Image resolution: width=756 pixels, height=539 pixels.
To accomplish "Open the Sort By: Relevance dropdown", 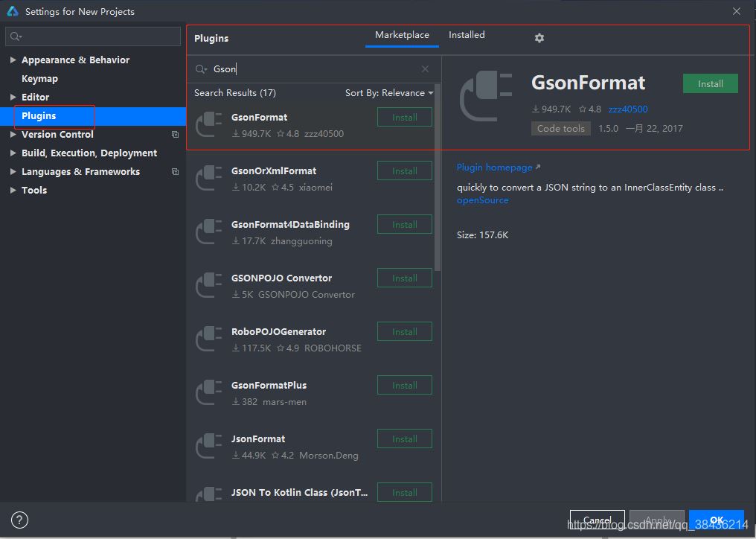I will [389, 92].
